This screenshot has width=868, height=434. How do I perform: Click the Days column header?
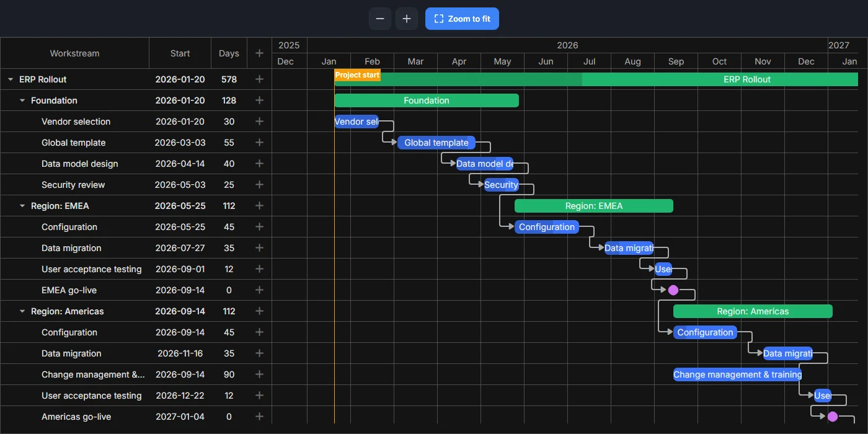229,53
